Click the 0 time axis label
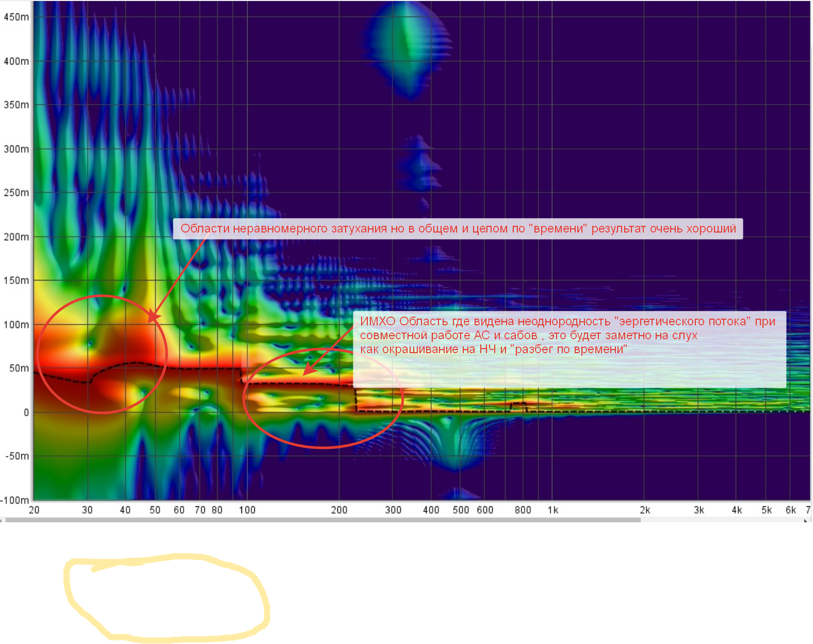Viewport: 813px width, 644px height. (26, 412)
